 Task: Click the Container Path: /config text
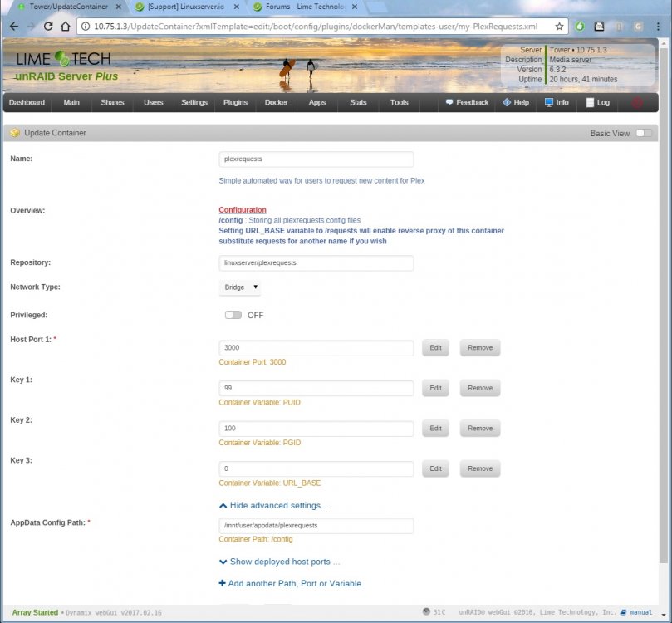(x=256, y=539)
